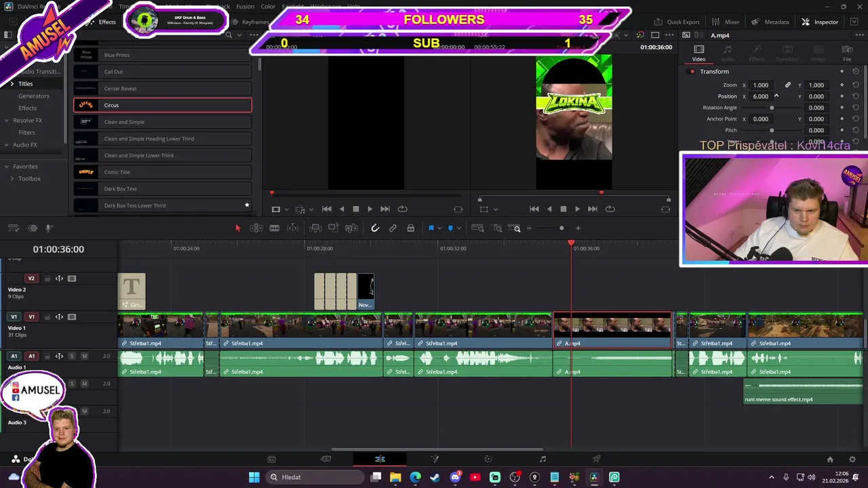Screen dimensions: 868x488
Task: Jump to the first frame in timeline viewer
Action: coord(534,209)
